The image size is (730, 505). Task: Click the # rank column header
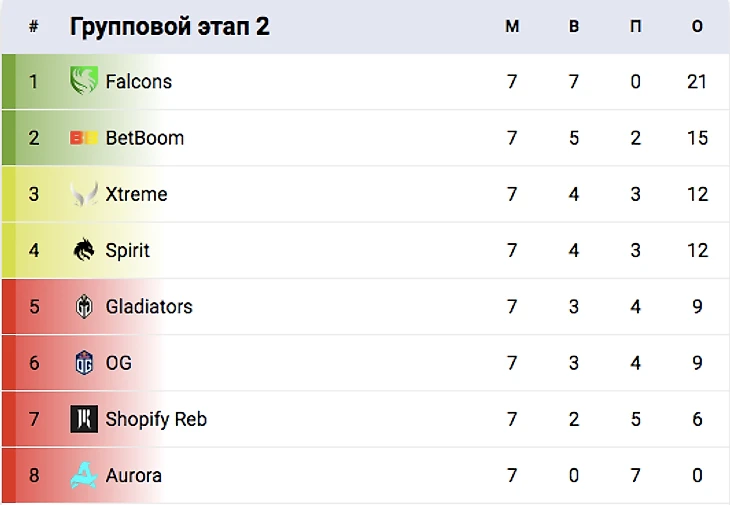34,27
